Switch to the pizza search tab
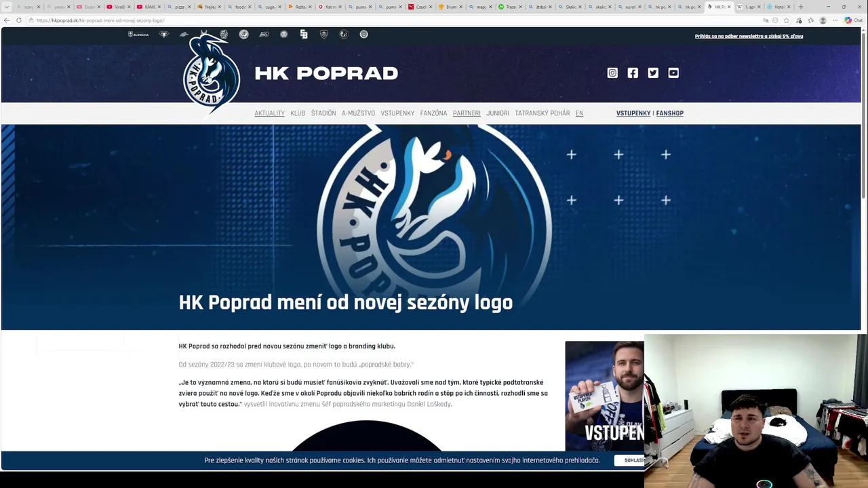The height and width of the screenshot is (488, 868). (x=180, y=7)
